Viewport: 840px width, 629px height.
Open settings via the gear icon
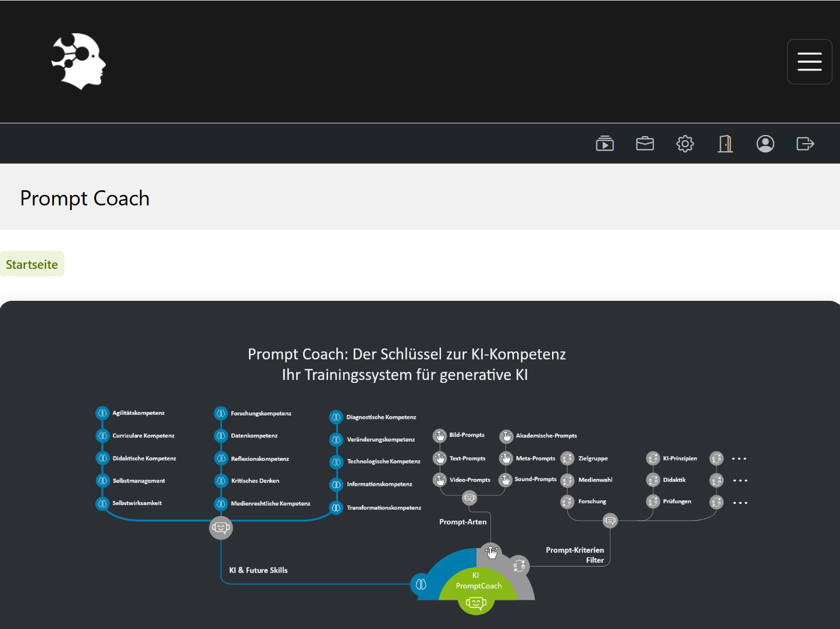tap(685, 143)
